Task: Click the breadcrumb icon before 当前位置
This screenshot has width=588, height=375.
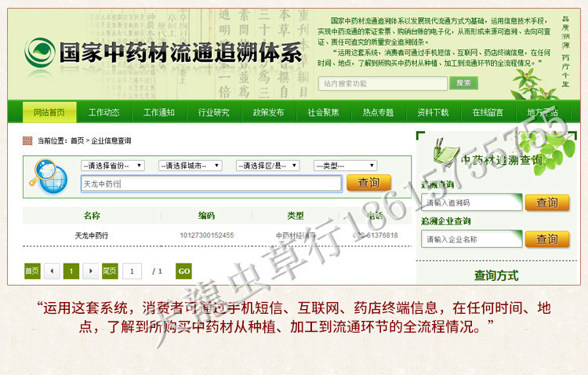Action: coord(27,141)
